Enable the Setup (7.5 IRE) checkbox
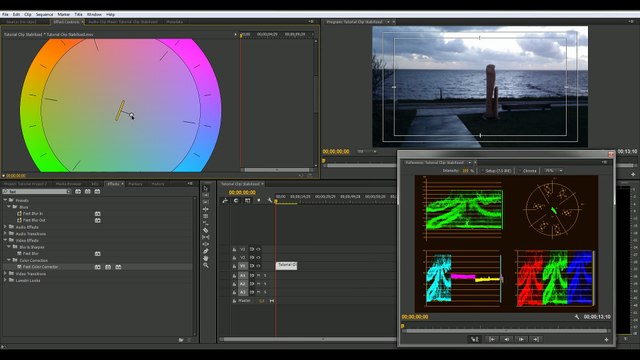The image size is (640, 360). 482,171
